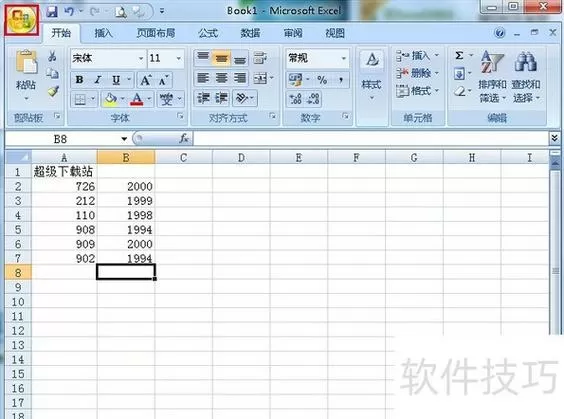Screen dimensions: 564x419
Task: Decrease the font size
Action: click(x=164, y=80)
